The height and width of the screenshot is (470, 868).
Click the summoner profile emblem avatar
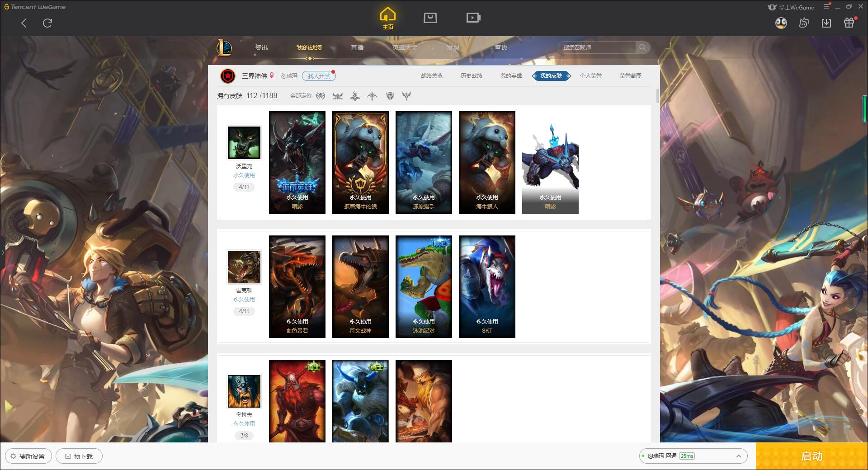228,76
